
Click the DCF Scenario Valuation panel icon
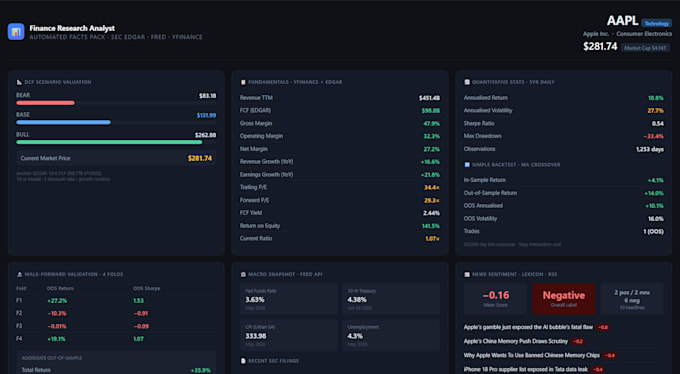(19, 82)
